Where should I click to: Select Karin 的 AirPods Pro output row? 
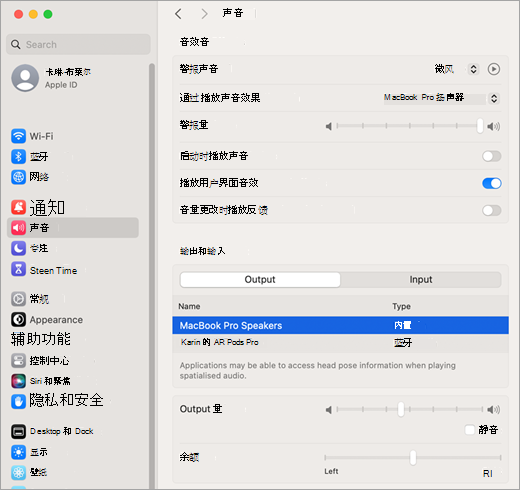tap(340, 343)
